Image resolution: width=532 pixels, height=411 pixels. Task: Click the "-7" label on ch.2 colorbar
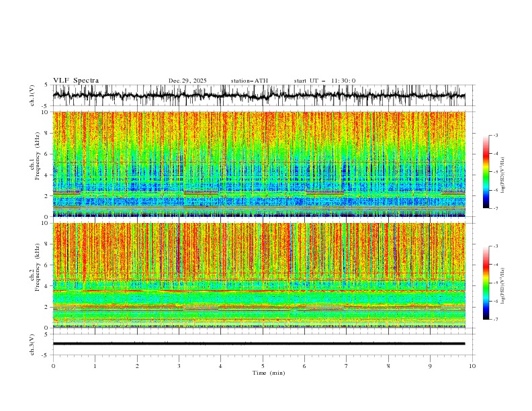click(495, 320)
